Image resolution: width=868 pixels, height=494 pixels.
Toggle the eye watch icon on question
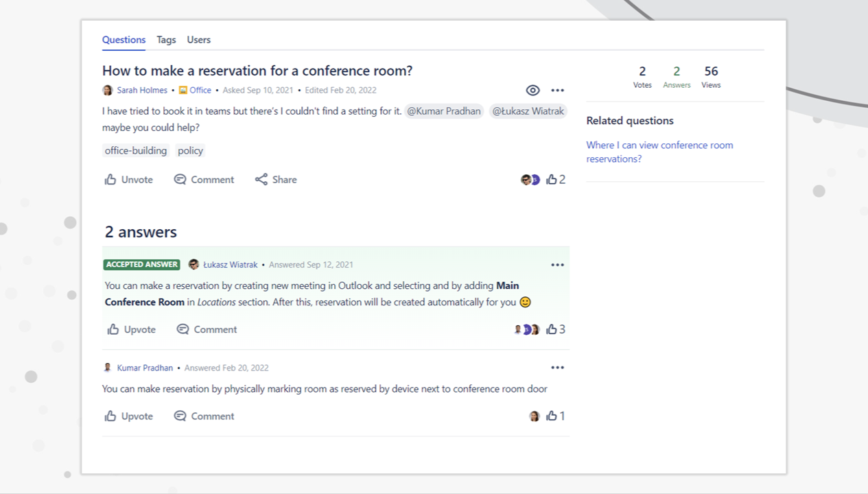click(532, 90)
